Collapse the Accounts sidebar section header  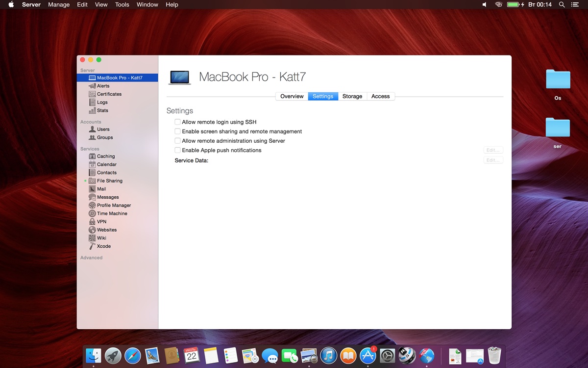coord(91,122)
